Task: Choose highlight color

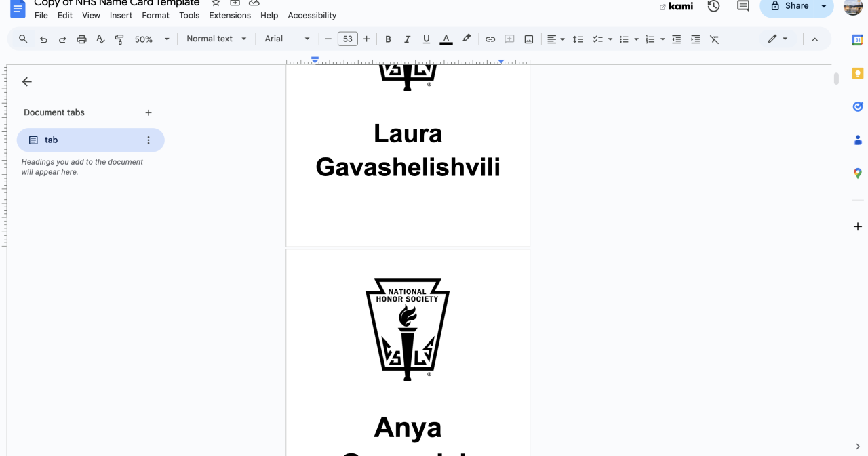Action: [467, 39]
